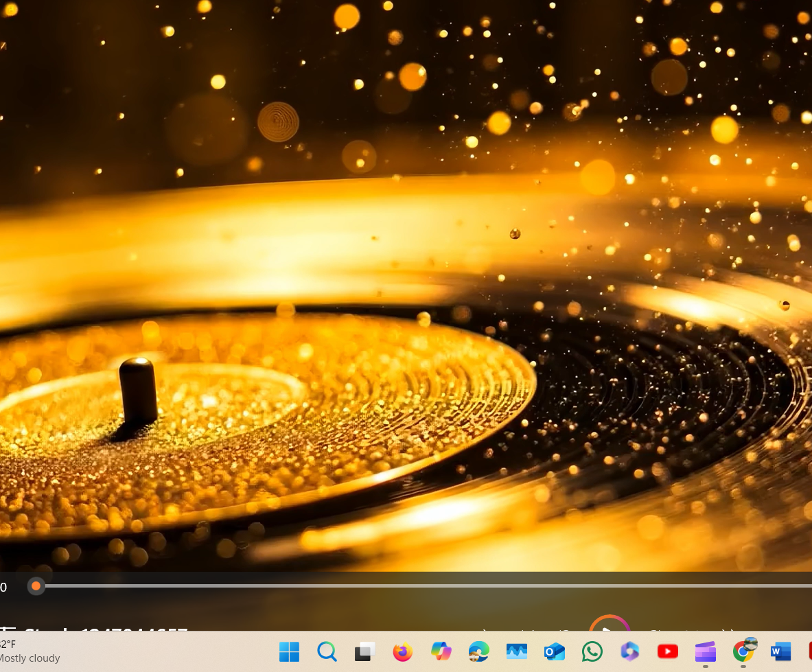Open Windows Search from the taskbar
The height and width of the screenshot is (672, 812).
coord(327,651)
